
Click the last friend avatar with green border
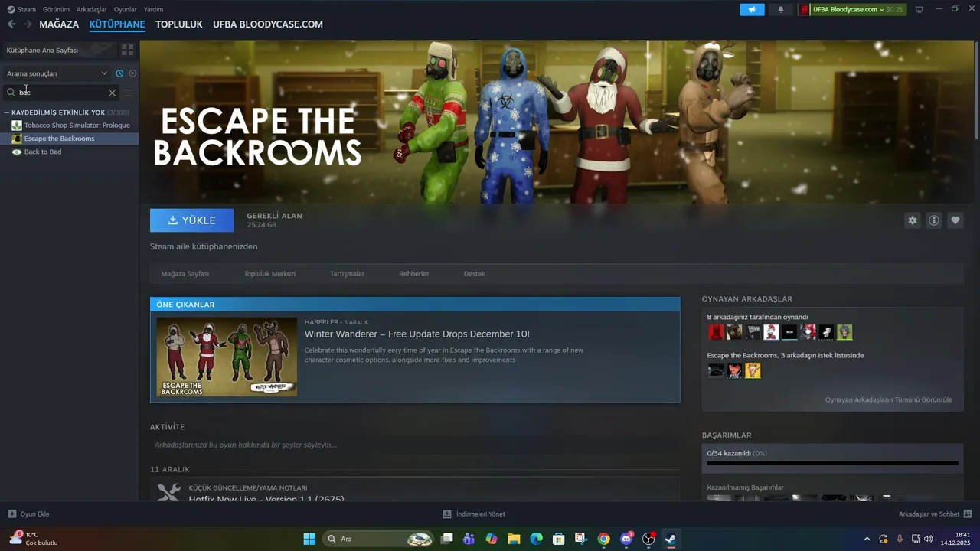point(844,332)
